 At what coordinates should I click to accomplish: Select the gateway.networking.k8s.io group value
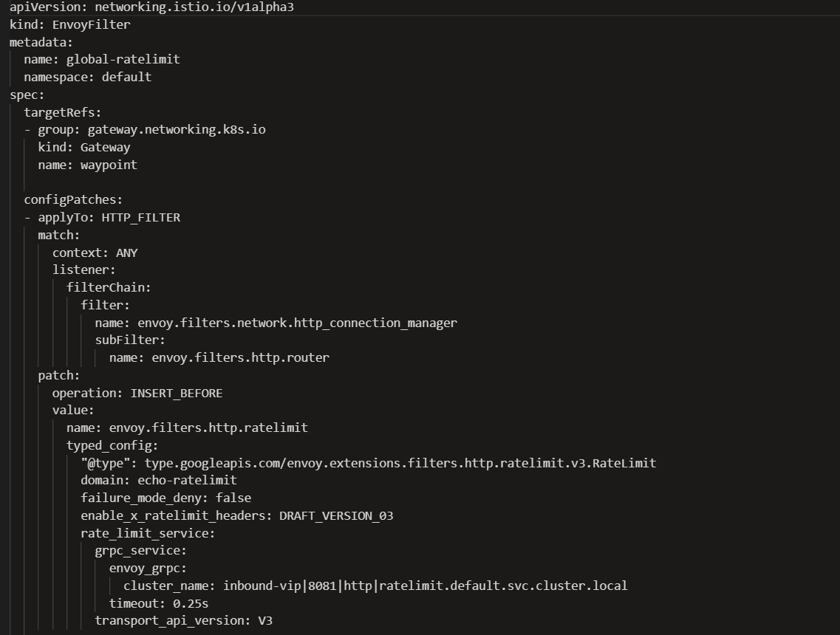(177, 129)
